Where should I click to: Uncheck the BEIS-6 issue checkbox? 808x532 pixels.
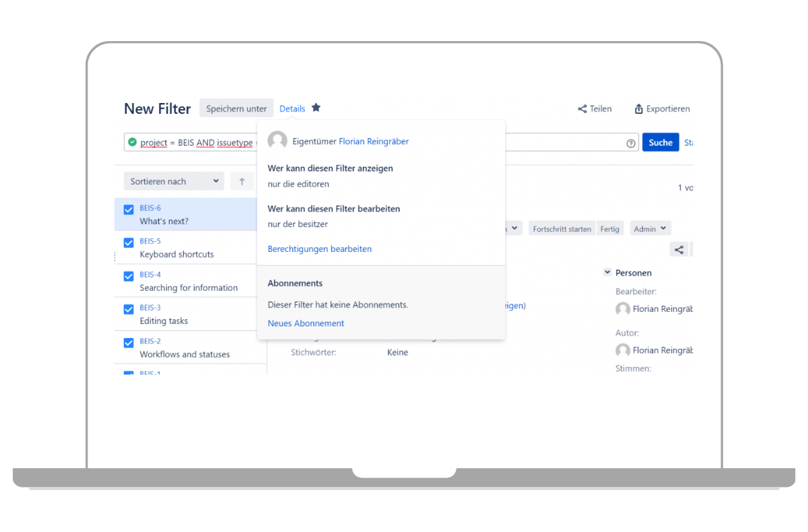pyautogui.click(x=128, y=209)
